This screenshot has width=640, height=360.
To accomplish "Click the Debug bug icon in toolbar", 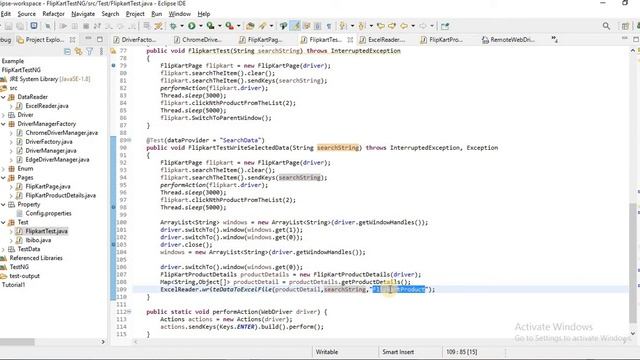I will point(173,26).
